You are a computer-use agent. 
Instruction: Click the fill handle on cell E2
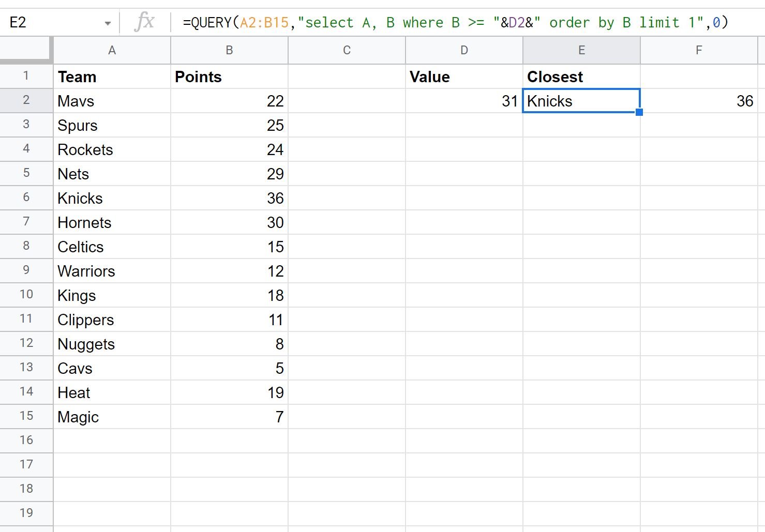639,112
